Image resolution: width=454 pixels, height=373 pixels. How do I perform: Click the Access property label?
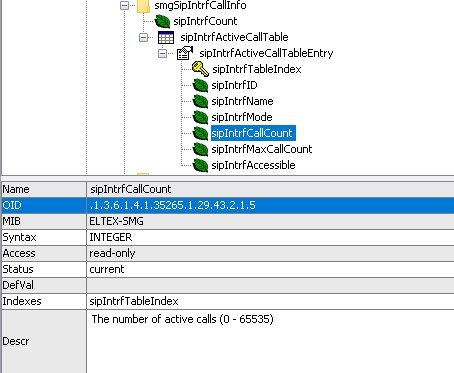click(x=19, y=253)
